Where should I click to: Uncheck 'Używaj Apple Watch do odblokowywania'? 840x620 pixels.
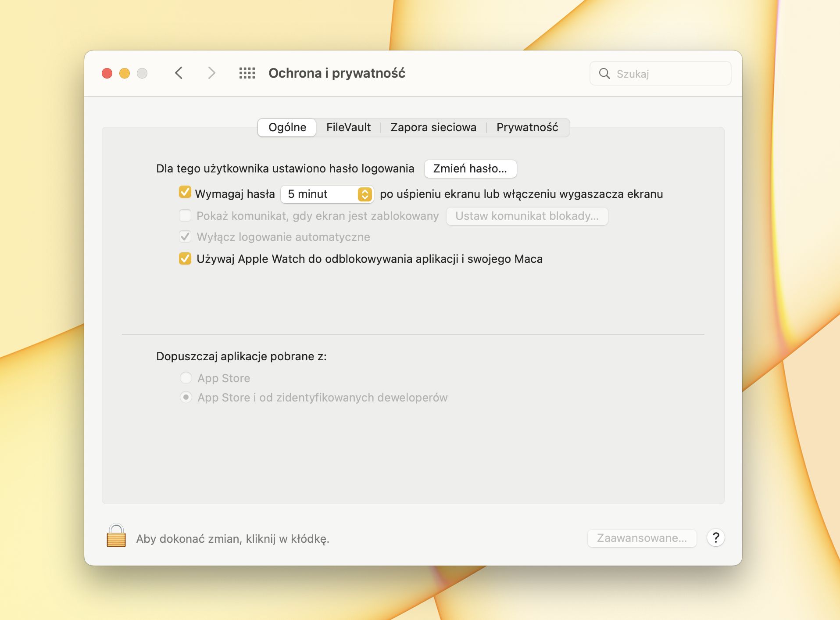[185, 259]
